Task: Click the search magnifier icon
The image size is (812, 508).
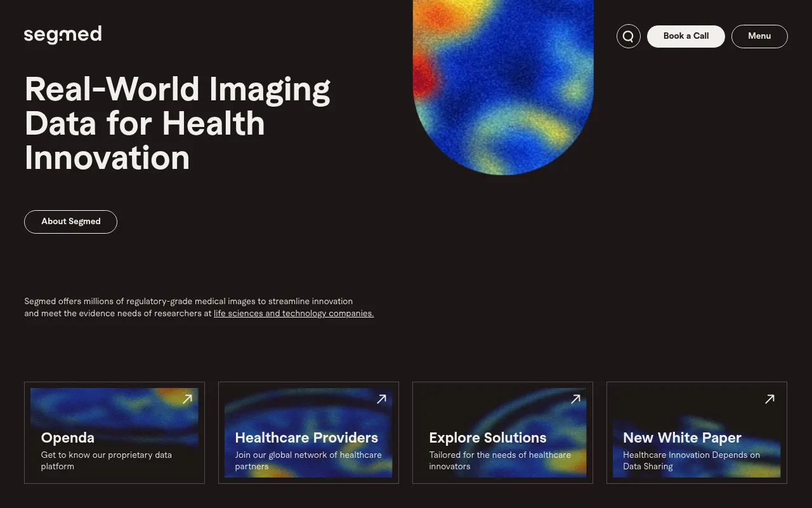Action: [x=629, y=36]
